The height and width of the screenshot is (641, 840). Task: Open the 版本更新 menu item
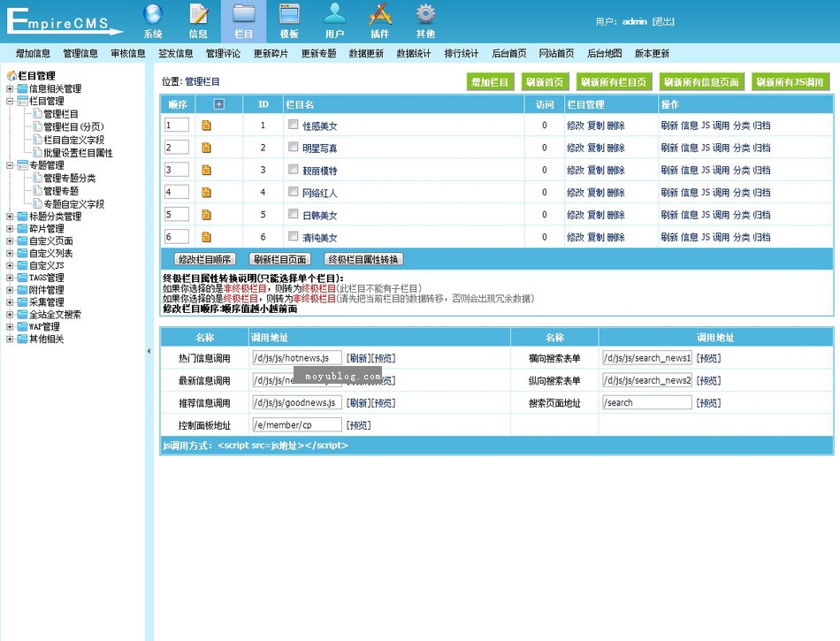tap(652, 53)
